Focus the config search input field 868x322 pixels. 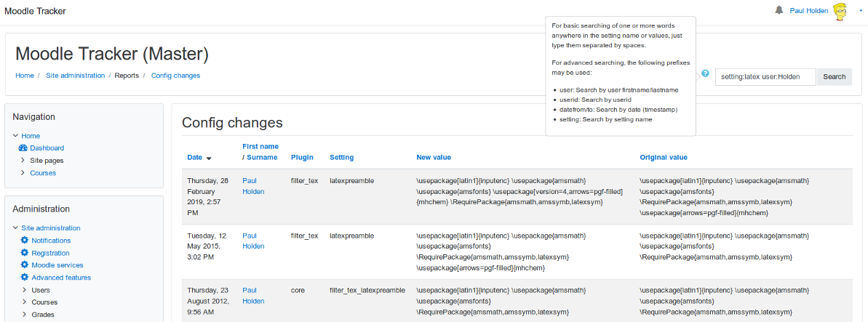tap(765, 77)
